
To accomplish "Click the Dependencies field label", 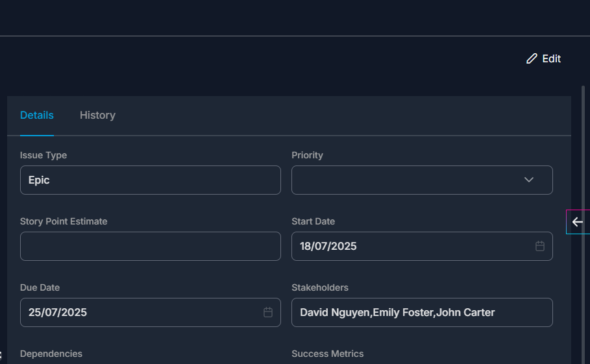I will coord(51,354).
